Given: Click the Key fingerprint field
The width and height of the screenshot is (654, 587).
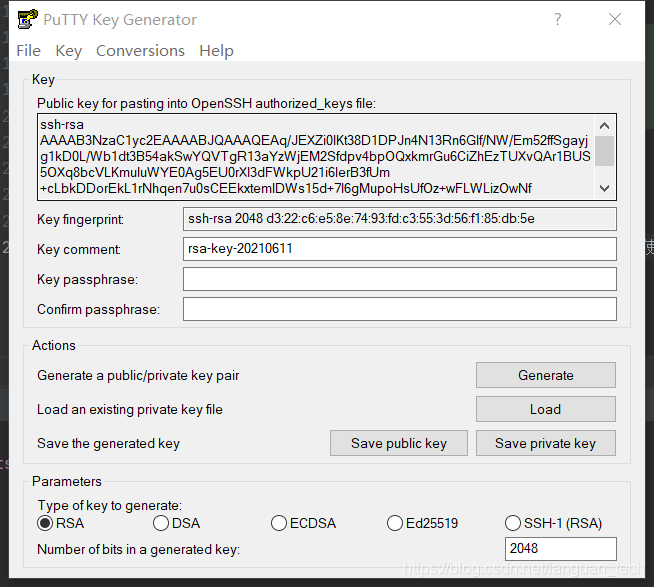Looking at the screenshot, I should 400,219.
